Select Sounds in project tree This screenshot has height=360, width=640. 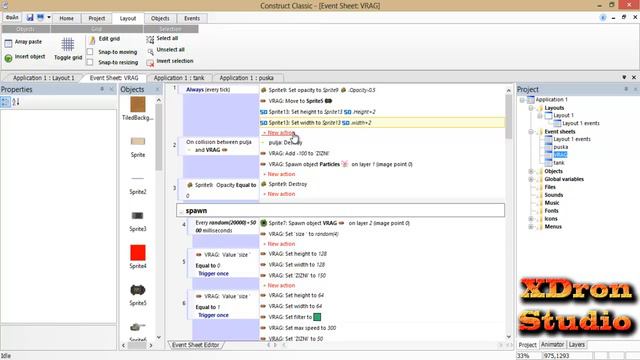(554, 195)
